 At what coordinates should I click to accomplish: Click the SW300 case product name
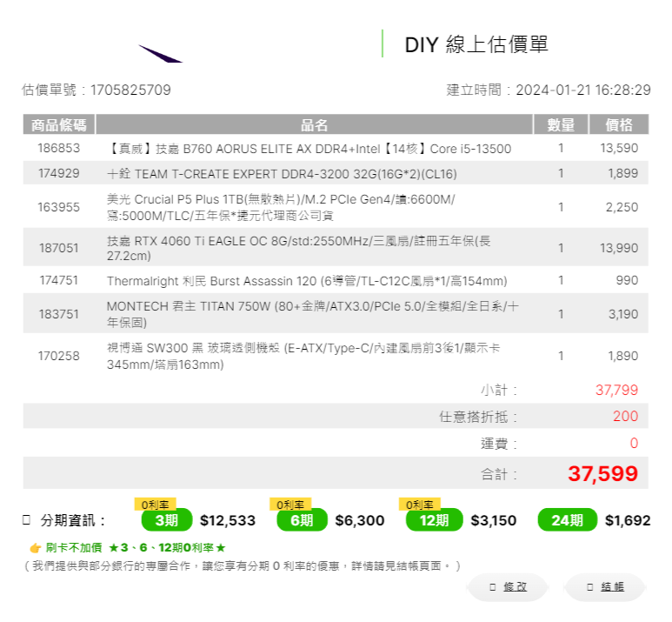303,356
